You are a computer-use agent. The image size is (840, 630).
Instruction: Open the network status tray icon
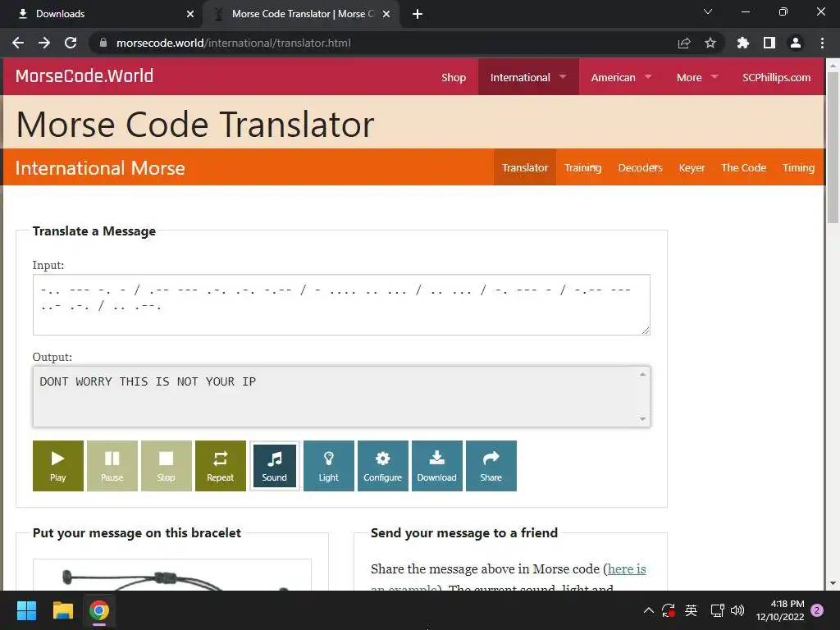(717, 610)
